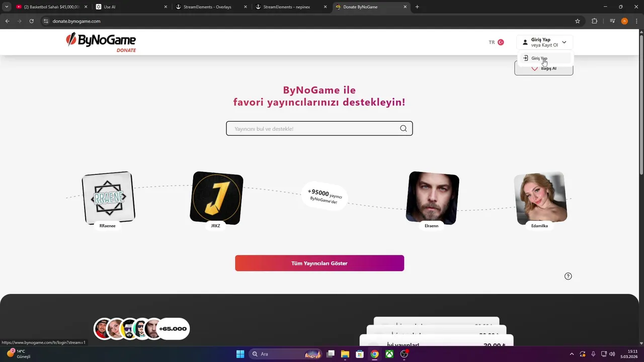Open the Chrome extensions puzzle icon

coord(594,21)
